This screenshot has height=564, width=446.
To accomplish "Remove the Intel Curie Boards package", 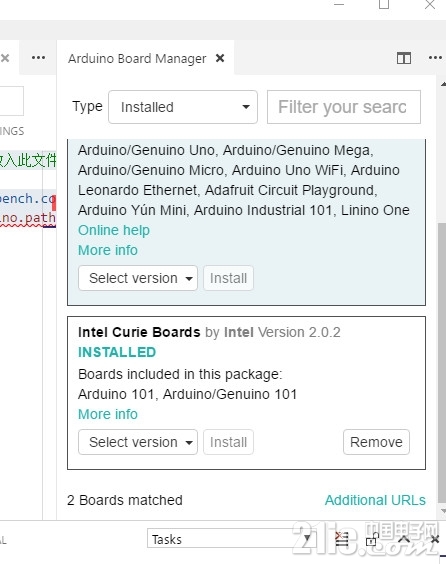I will coord(376,442).
